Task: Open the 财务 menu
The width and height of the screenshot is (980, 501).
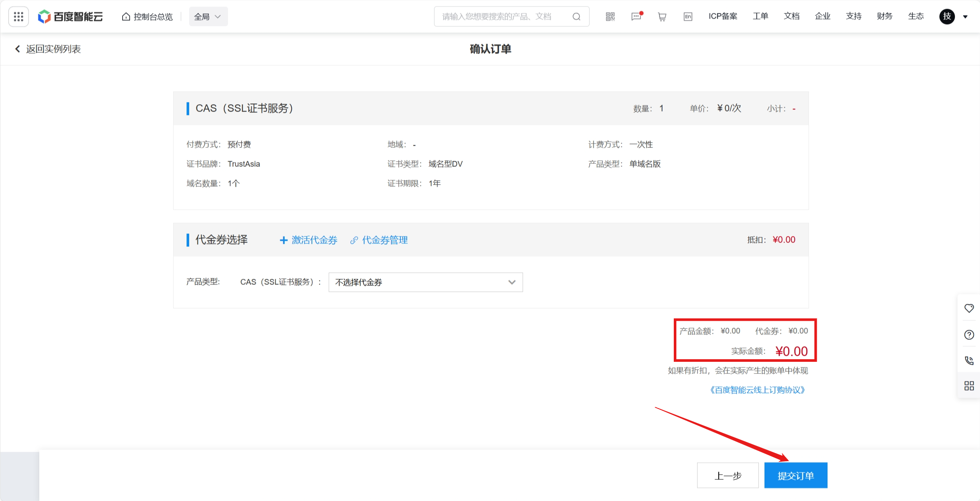Action: click(x=885, y=16)
